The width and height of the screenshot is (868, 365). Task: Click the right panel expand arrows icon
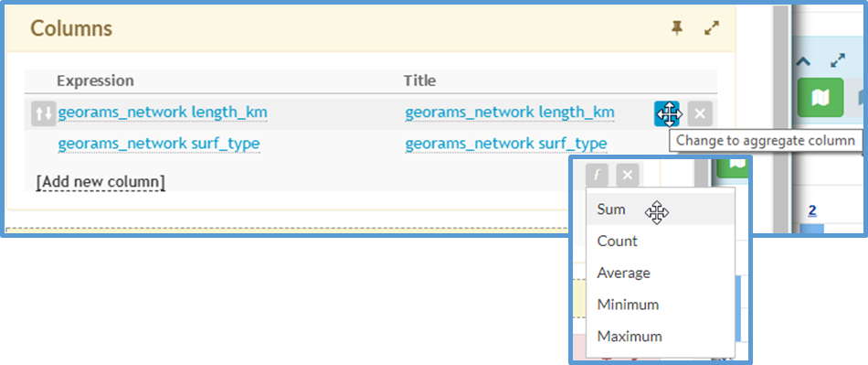coord(838,60)
